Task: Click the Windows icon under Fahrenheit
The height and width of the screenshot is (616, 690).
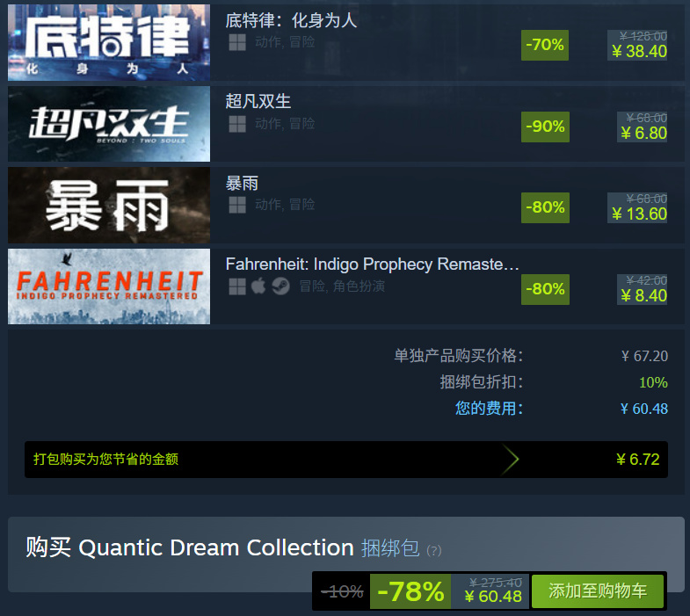Action: [237, 286]
